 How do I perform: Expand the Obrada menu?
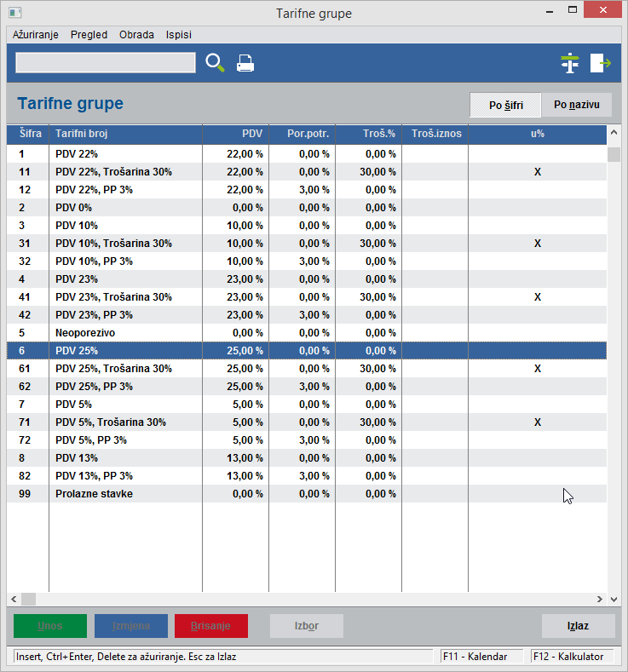(x=136, y=35)
